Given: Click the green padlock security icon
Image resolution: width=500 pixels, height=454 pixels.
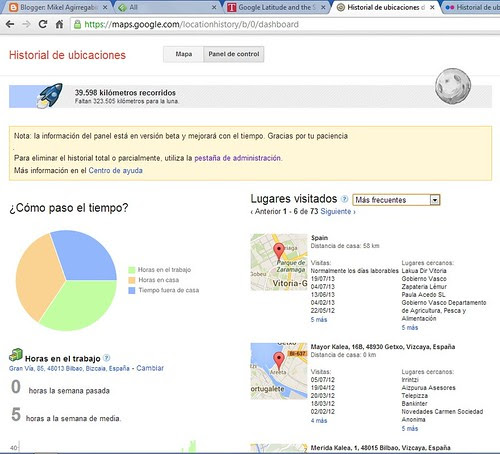Looking at the screenshot, I should 77,24.
